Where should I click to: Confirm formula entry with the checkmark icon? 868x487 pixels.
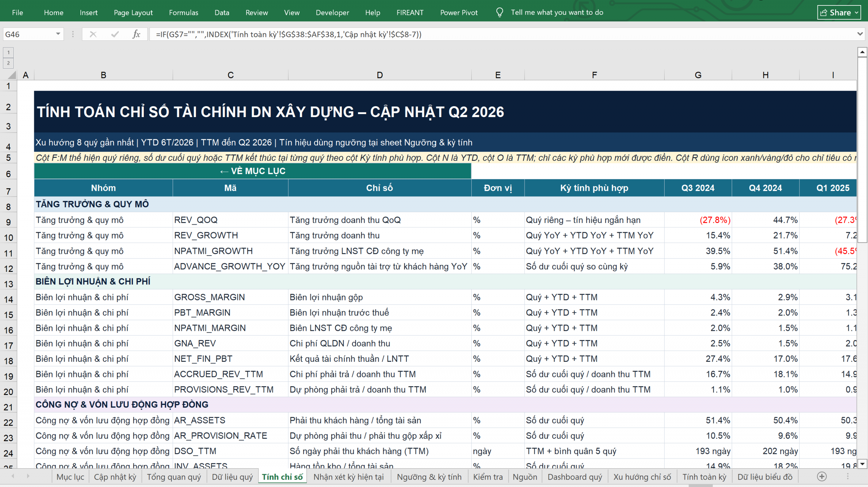[x=115, y=34]
